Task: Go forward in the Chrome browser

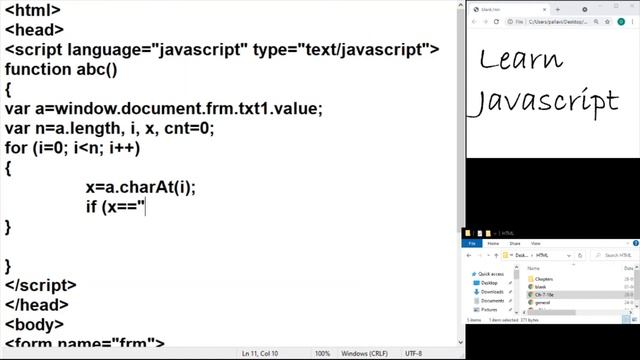Action: click(x=485, y=22)
